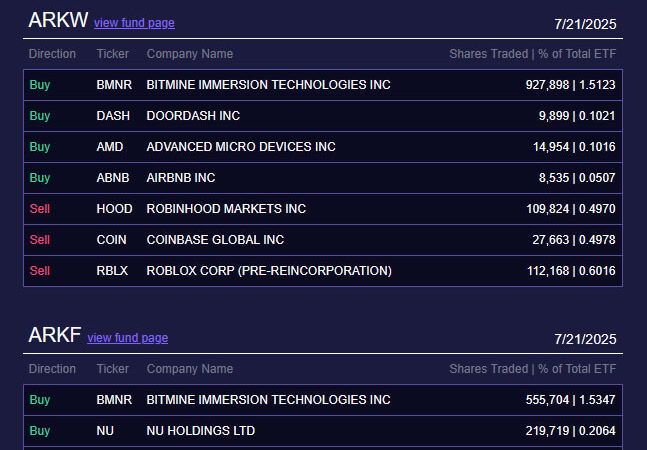Click shares value 927,898 | 1.5123
This screenshot has width=647, height=450.
click(x=570, y=85)
